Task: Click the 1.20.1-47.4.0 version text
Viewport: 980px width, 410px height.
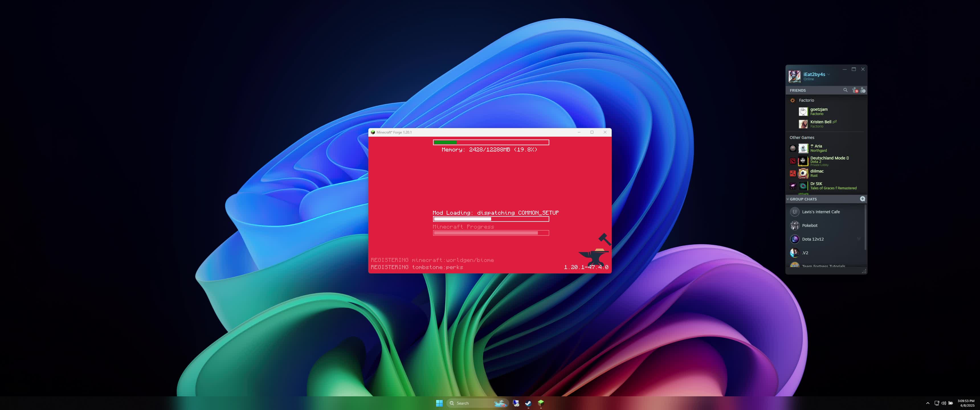Action: tap(586, 267)
